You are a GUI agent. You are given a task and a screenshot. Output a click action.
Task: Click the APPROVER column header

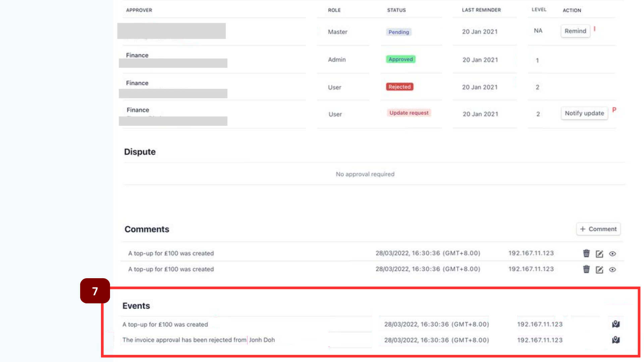coord(139,10)
